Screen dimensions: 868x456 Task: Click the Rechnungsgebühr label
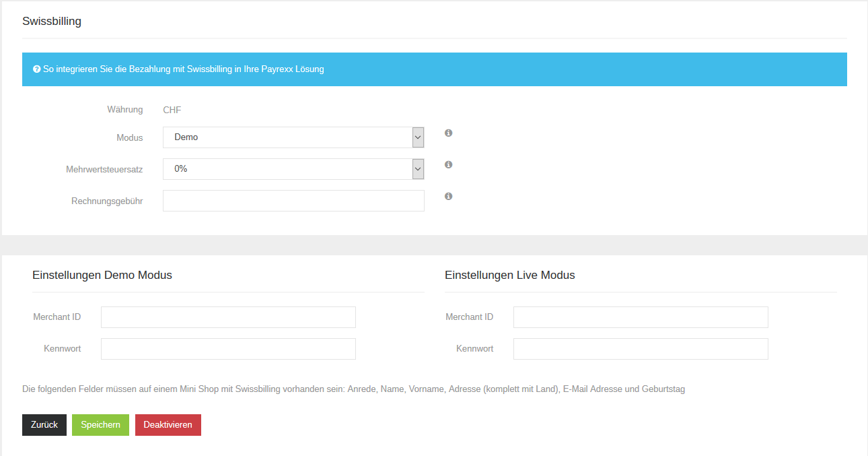[107, 201]
